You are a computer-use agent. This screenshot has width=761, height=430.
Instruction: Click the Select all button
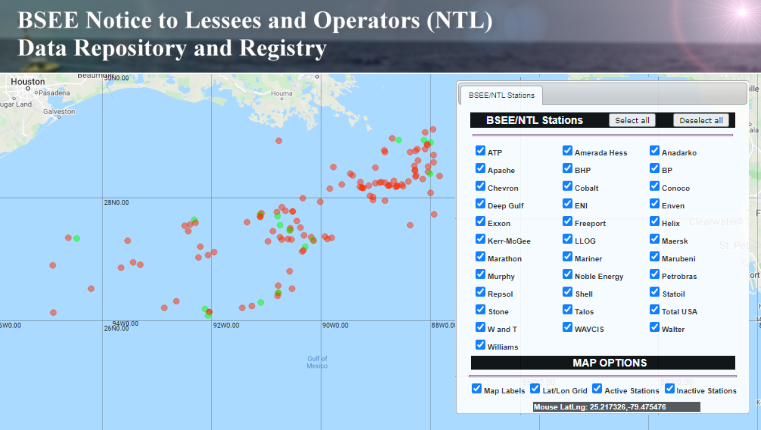click(x=632, y=120)
